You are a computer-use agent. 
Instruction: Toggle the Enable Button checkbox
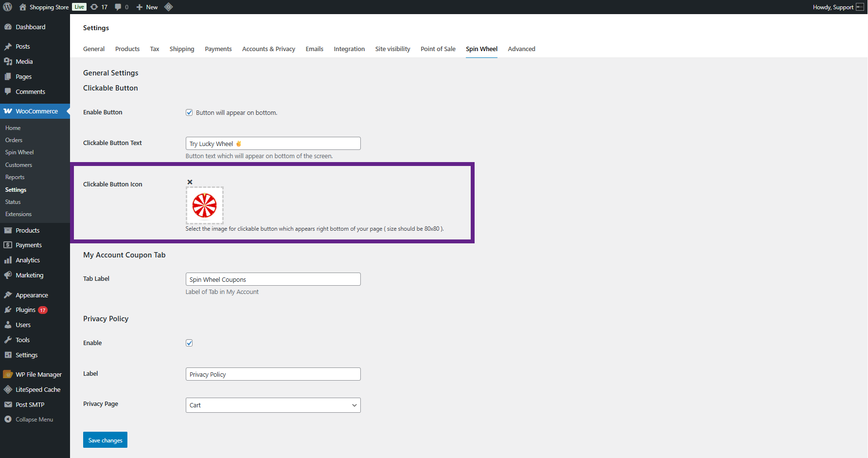(189, 112)
